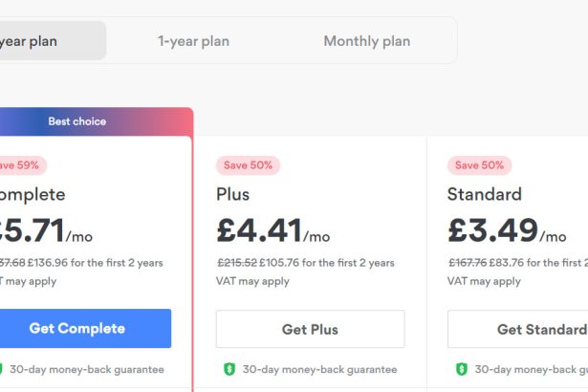The image size is (588, 392).
Task: Switch to the 1-year plan tab
Action: point(193,41)
